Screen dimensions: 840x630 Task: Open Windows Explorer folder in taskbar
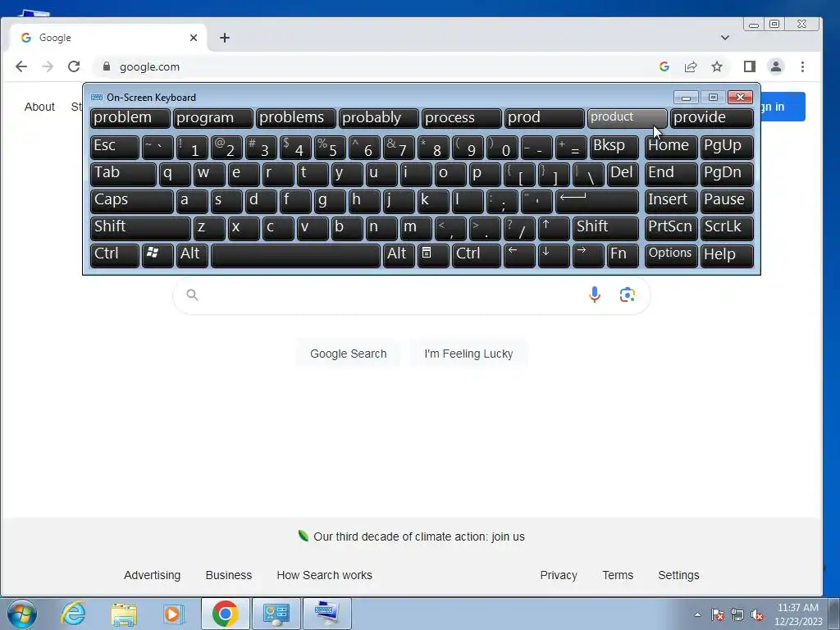(124, 614)
